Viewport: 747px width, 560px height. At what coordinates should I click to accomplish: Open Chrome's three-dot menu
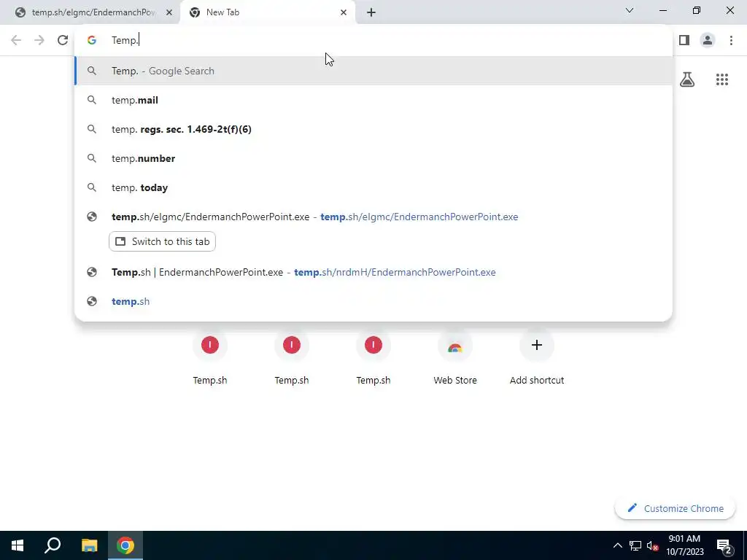731,40
